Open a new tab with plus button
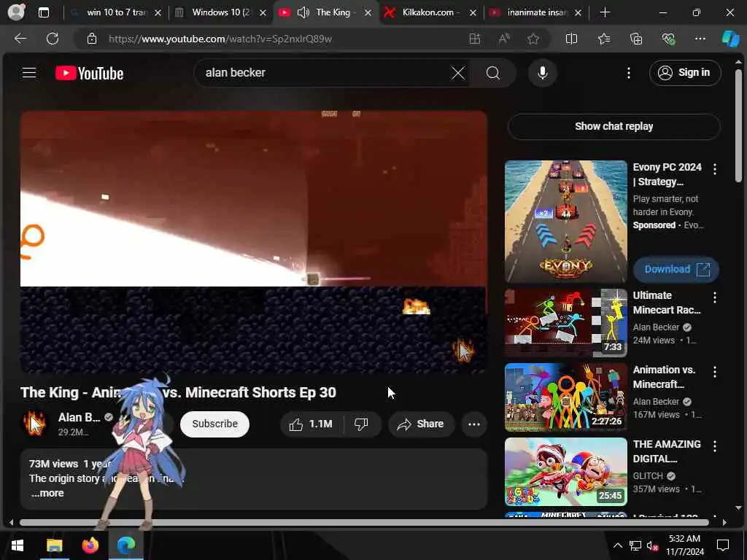The width and height of the screenshot is (747, 560). [605, 12]
